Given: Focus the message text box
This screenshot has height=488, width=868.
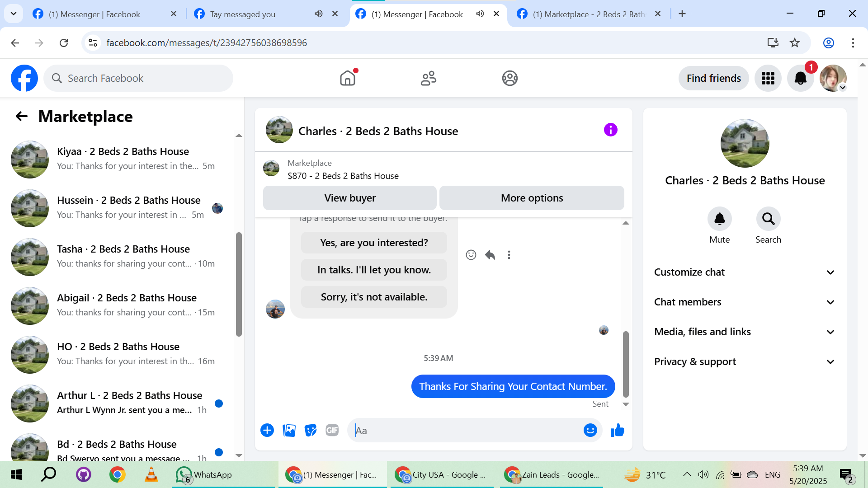Looking at the screenshot, I should point(466,430).
